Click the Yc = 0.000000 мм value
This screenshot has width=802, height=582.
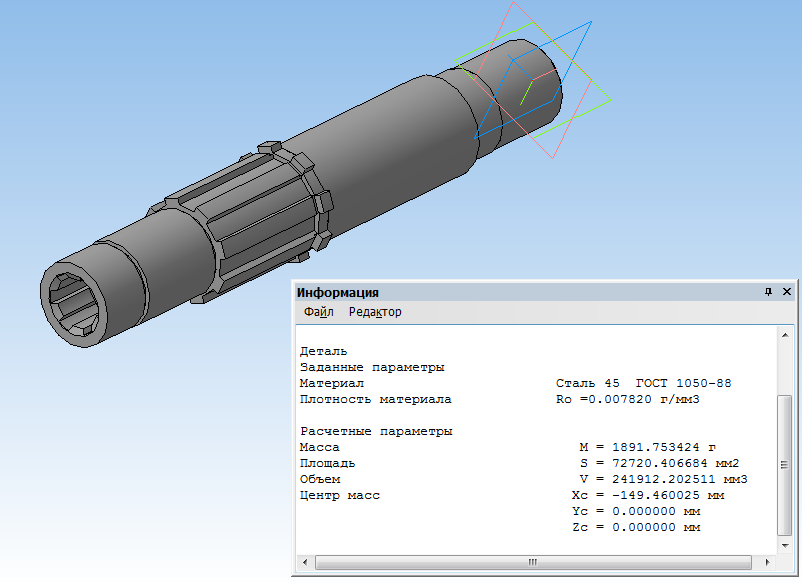pos(636,511)
